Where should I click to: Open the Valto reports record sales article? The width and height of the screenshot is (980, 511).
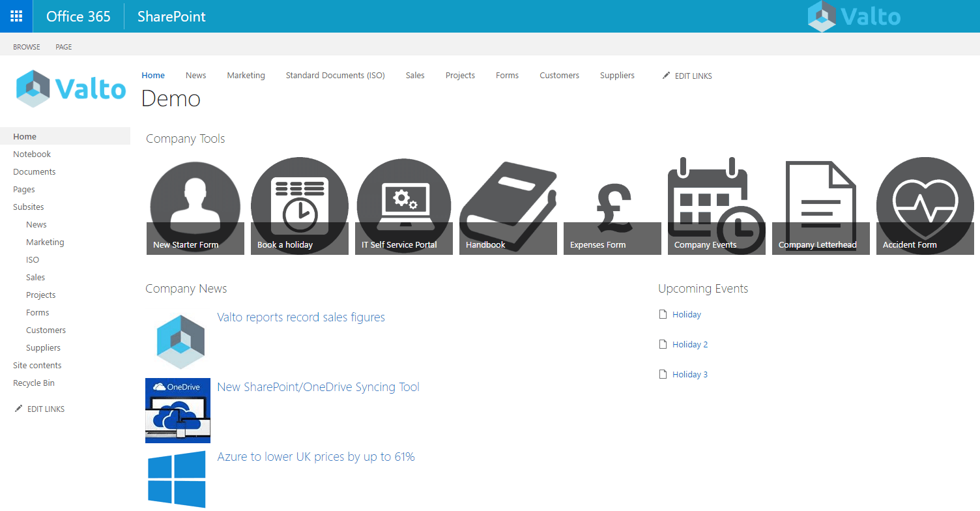click(301, 317)
